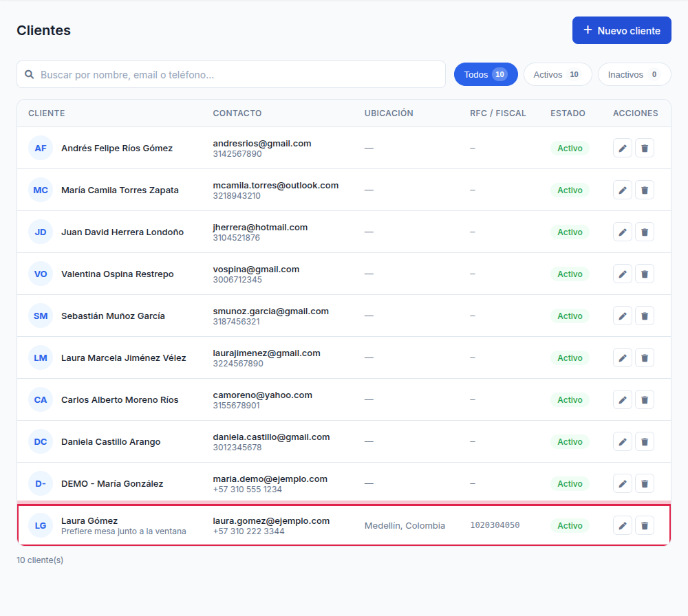Screen dimensions: 688x616
Task: Delete Laura Marcela Jiménez Vélez row
Action: 645,357
